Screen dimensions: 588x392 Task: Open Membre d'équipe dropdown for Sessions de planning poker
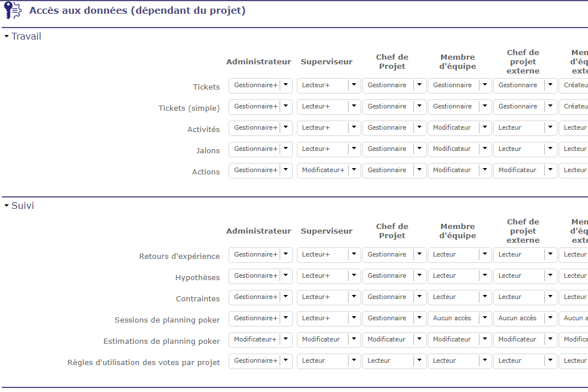pos(485,318)
